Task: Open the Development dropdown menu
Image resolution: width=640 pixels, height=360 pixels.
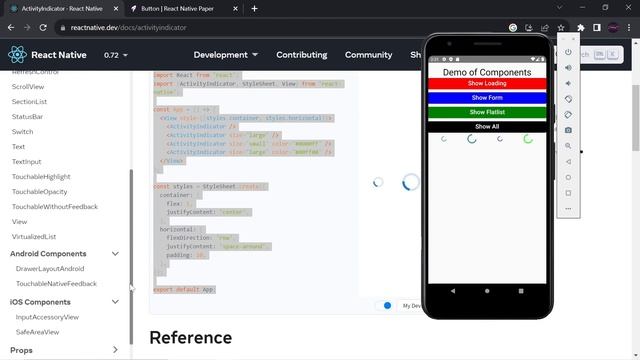Action: tap(225, 55)
